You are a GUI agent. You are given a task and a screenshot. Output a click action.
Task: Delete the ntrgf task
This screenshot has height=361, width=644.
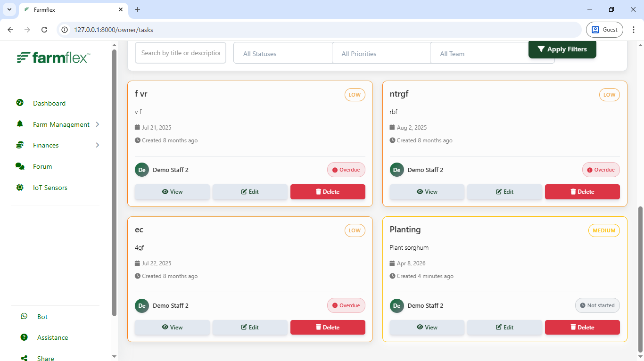(x=582, y=192)
